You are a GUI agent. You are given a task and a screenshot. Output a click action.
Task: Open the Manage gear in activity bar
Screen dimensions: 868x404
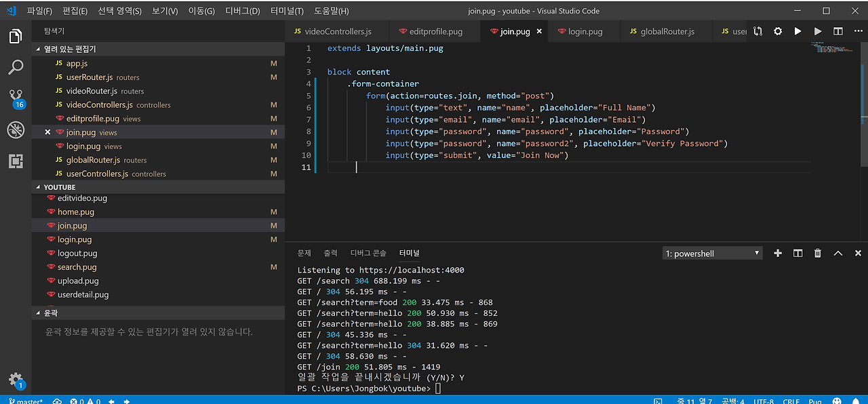[x=16, y=380]
